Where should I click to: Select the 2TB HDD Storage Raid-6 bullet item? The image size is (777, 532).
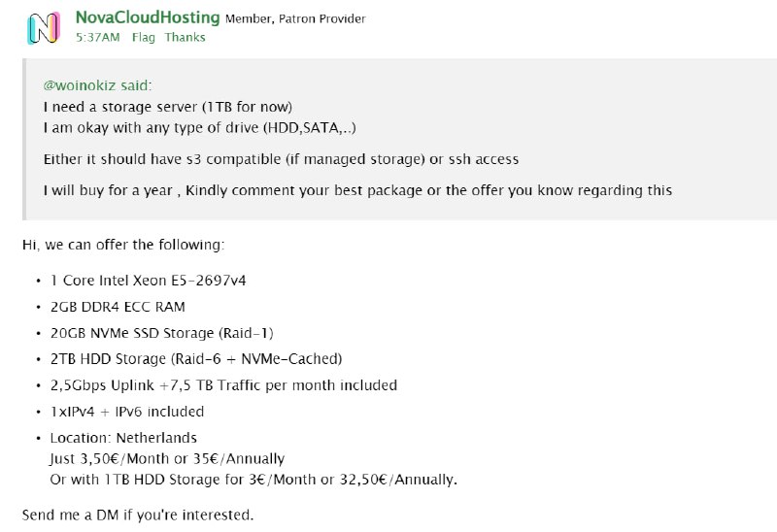[x=196, y=358]
